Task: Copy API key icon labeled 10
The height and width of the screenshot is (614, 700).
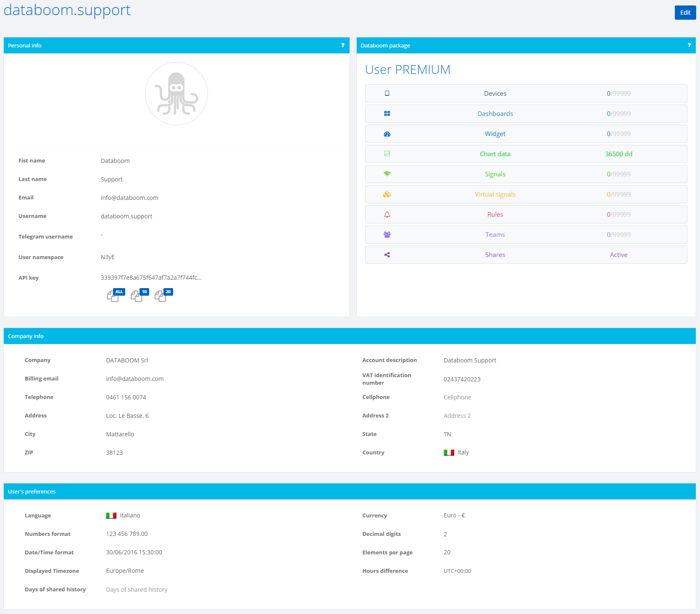Action: (x=139, y=295)
